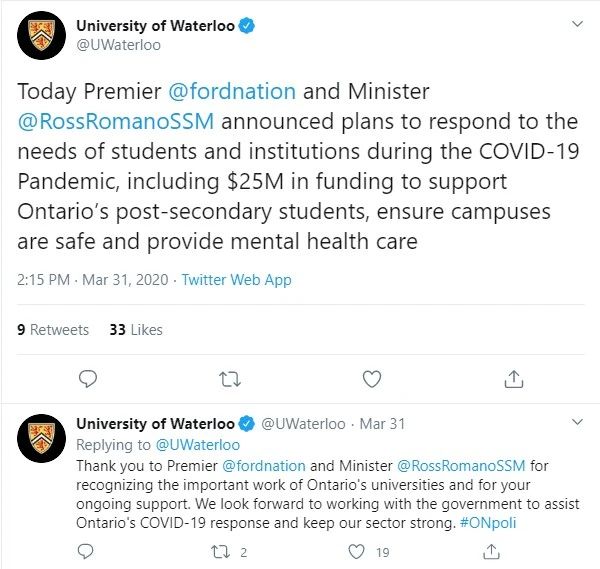Viewport: 600px width, 569px height.
Task: Follow the Twitter Web App source link
Action: pyautogui.click(x=236, y=280)
